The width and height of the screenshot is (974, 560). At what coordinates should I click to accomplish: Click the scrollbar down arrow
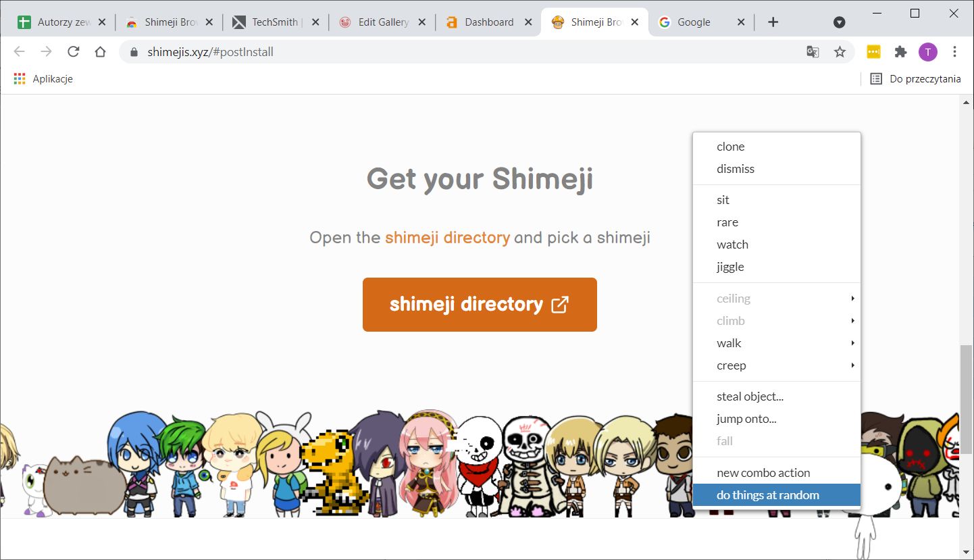[967, 553]
